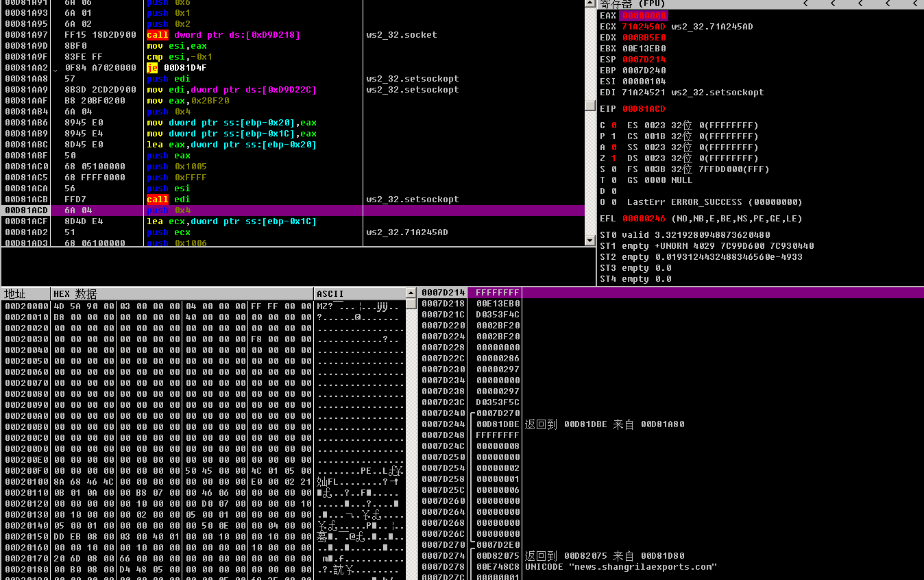Select the EBP register value 0007D240
The width and height of the screenshot is (924, 580).
644,71
